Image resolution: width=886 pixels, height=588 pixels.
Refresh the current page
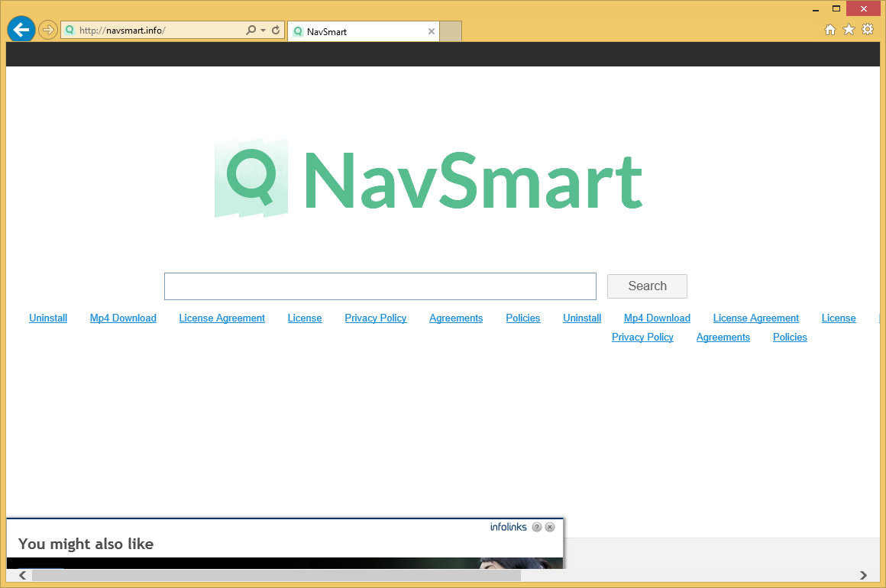pyautogui.click(x=274, y=29)
